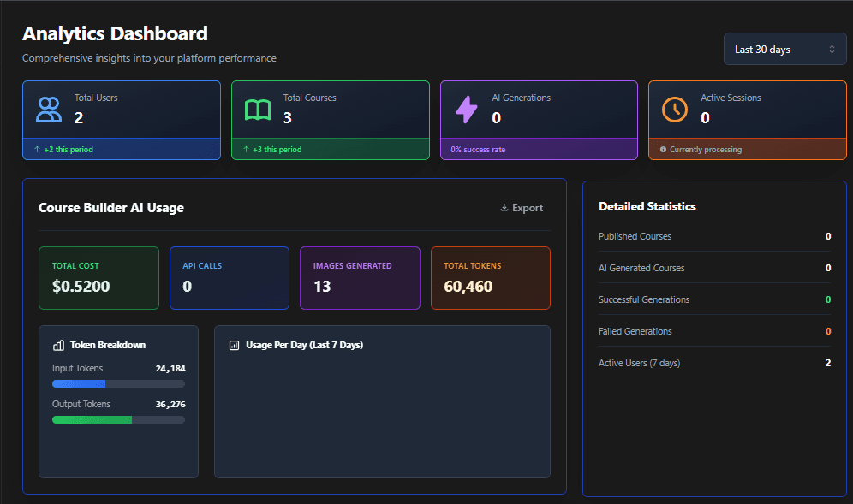Click the Total Courses open book icon

pyautogui.click(x=258, y=110)
